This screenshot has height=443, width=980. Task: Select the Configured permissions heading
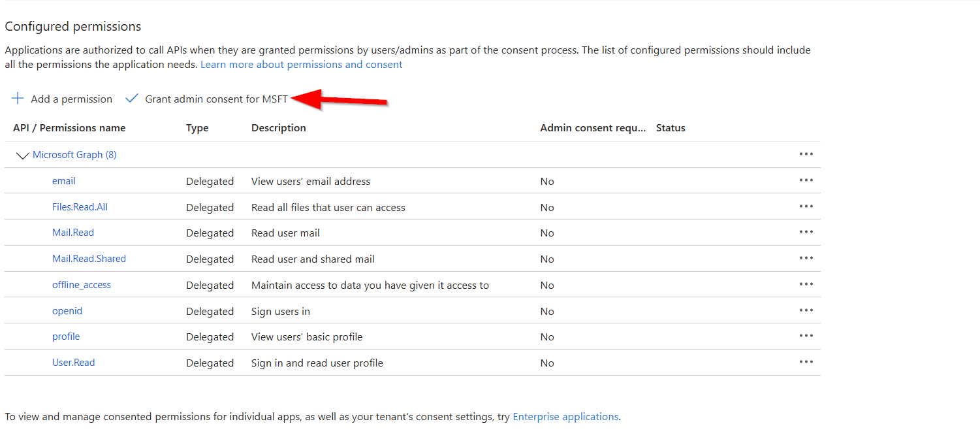pos(73,27)
